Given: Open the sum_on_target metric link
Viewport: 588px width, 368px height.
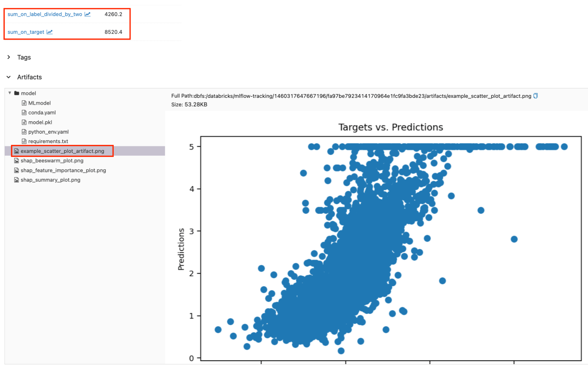Looking at the screenshot, I should 26,32.
